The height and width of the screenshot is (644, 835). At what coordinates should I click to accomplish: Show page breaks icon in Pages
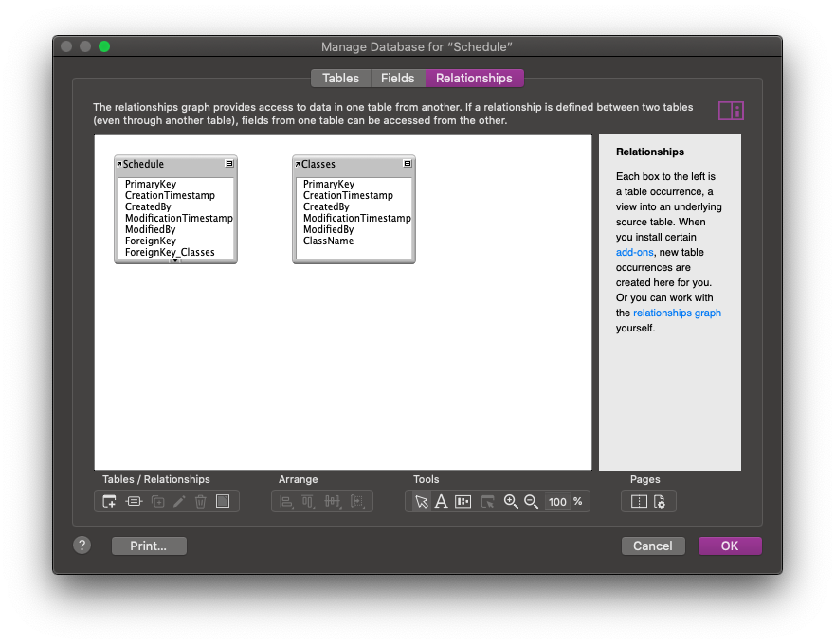click(639, 501)
